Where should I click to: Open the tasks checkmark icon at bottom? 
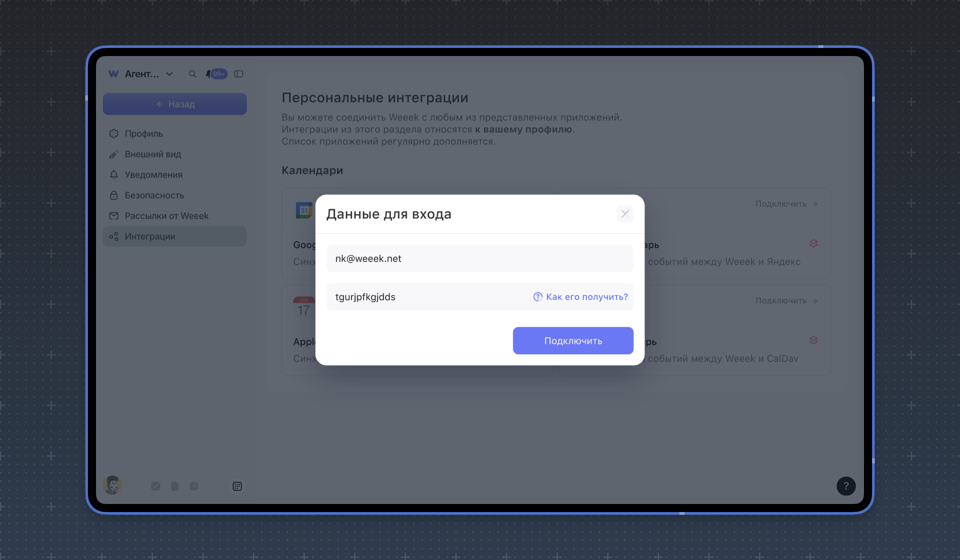[x=155, y=486]
